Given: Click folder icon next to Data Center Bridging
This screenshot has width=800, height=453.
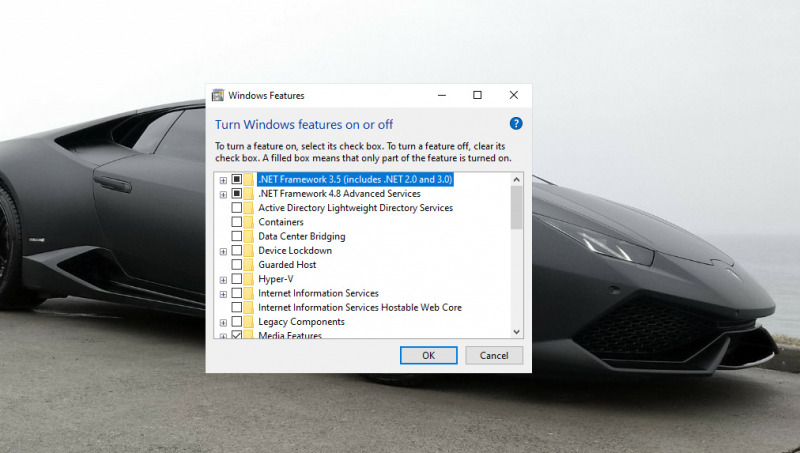Looking at the screenshot, I should [248, 236].
